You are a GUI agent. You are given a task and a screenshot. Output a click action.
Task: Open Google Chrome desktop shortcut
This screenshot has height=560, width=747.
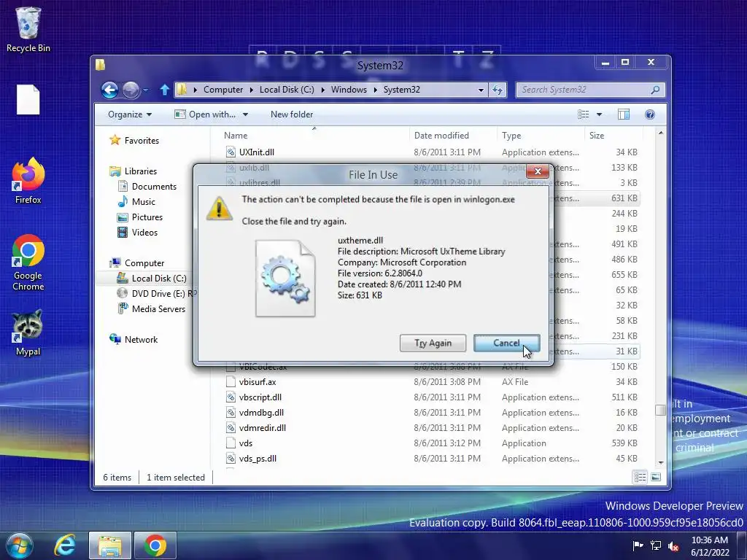pyautogui.click(x=28, y=262)
